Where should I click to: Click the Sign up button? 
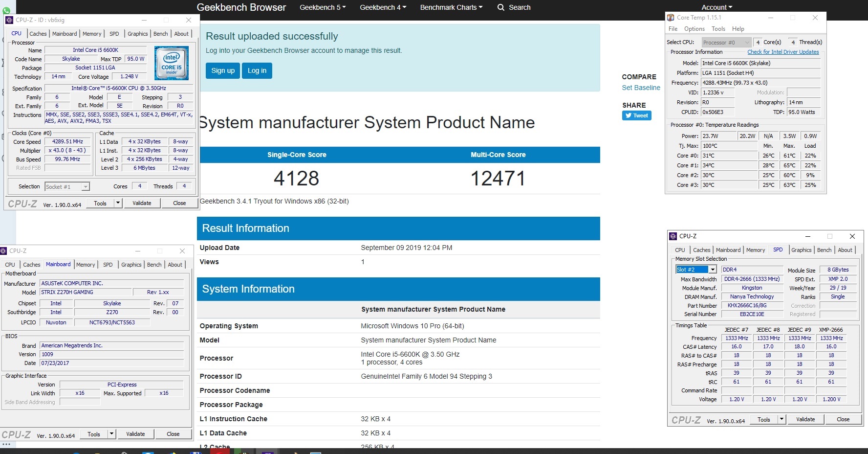point(223,70)
